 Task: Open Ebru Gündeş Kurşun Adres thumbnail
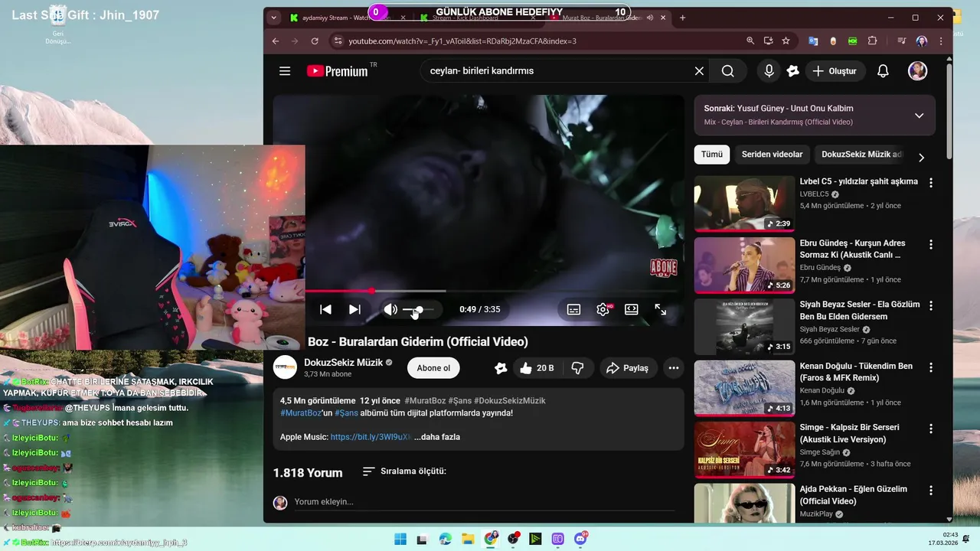[745, 266]
